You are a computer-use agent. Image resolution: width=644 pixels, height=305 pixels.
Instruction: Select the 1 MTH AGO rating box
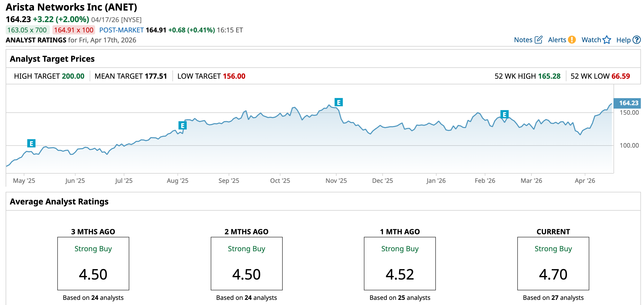coord(400,263)
